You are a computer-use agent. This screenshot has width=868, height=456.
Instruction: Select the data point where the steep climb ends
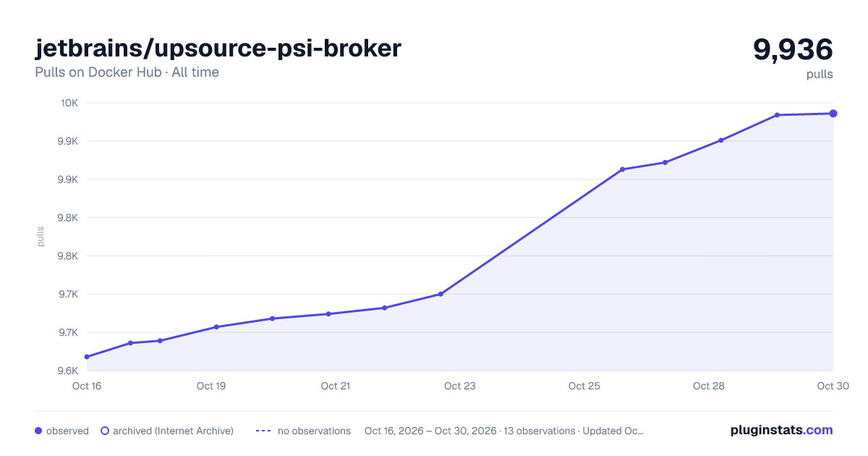[x=622, y=169]
